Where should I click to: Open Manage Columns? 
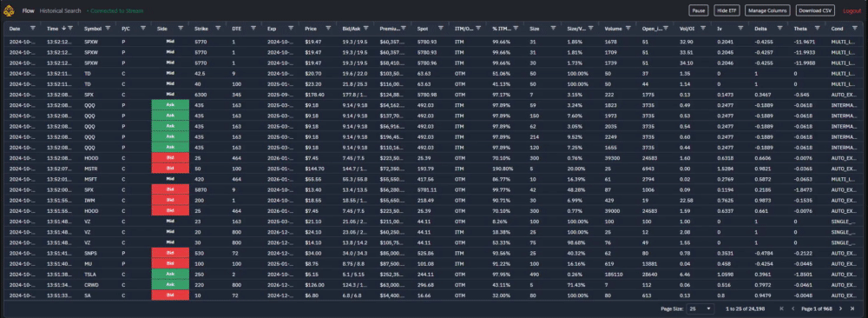pyautogui.click(x=768, y=10)
